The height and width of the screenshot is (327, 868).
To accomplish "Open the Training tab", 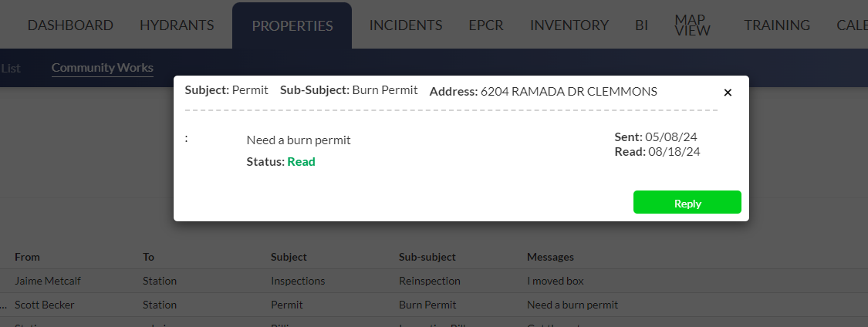I will pos(777,25).
